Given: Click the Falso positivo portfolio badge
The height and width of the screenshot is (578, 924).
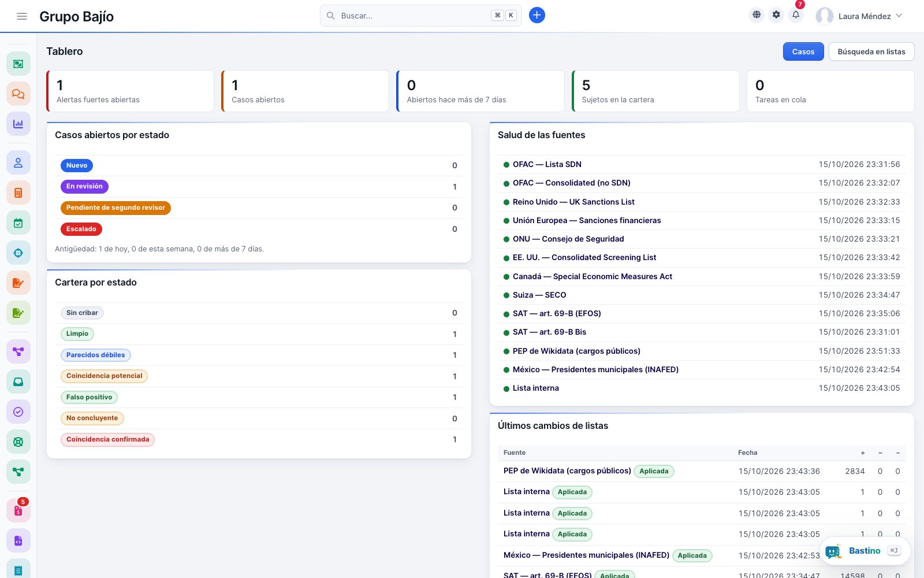Looking at the screenshot, I should tap(90, 397).
